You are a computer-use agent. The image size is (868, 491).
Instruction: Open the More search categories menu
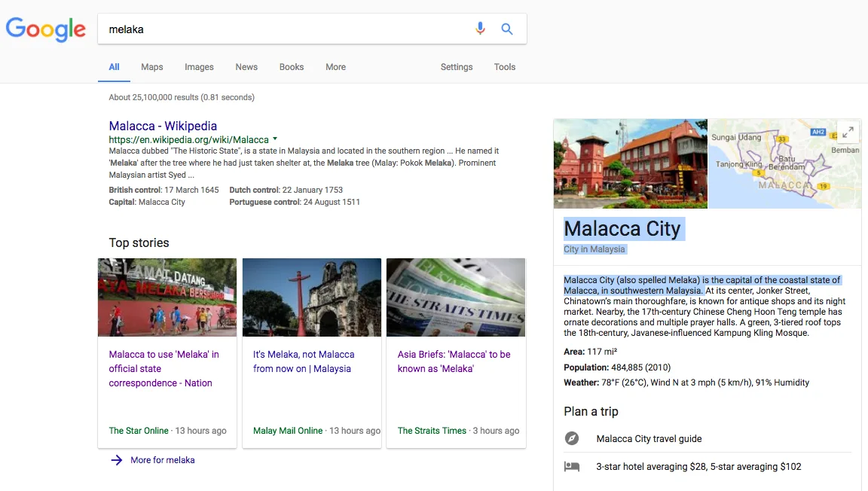(x=335, y=67)
